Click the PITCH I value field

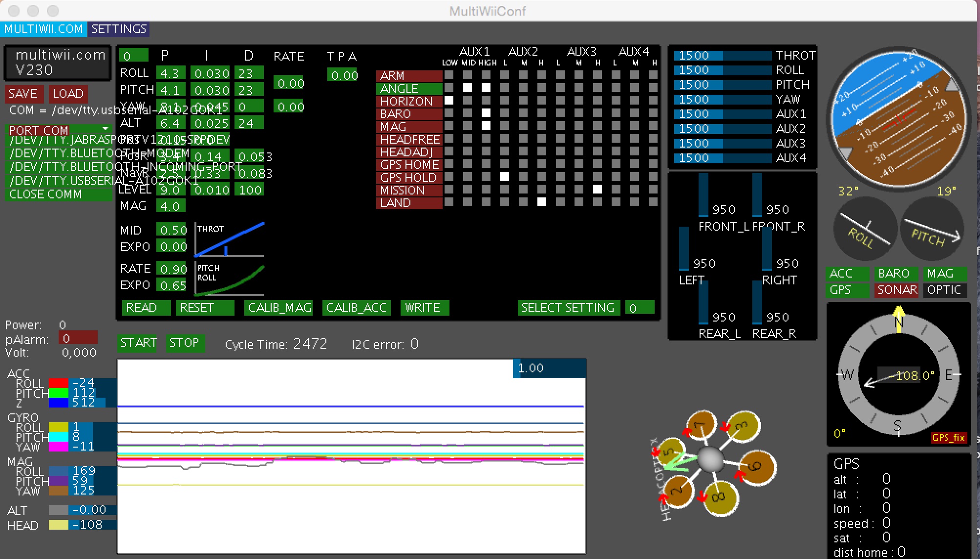pyautogui.click(x=210, y=90)
